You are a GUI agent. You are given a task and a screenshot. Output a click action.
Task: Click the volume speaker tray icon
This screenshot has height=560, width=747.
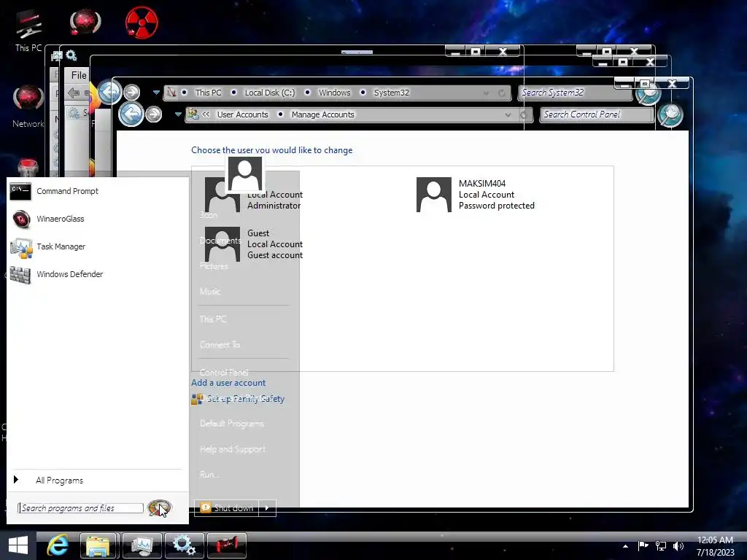(x=678, y=545)
